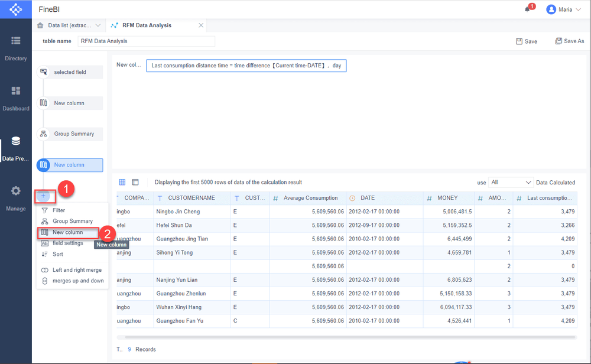Click the FineBI logo icon
Viewport: 591px width, 364px height.
[16, 9]
